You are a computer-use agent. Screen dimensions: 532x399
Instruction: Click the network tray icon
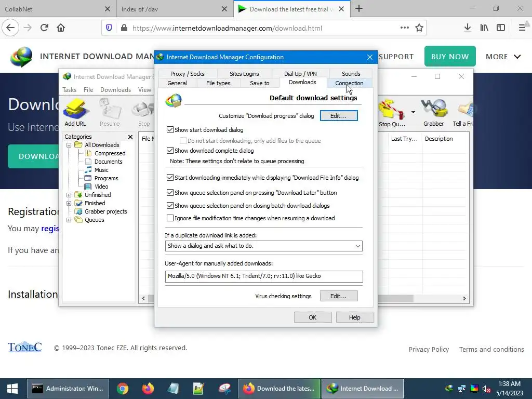coord(462,389)
